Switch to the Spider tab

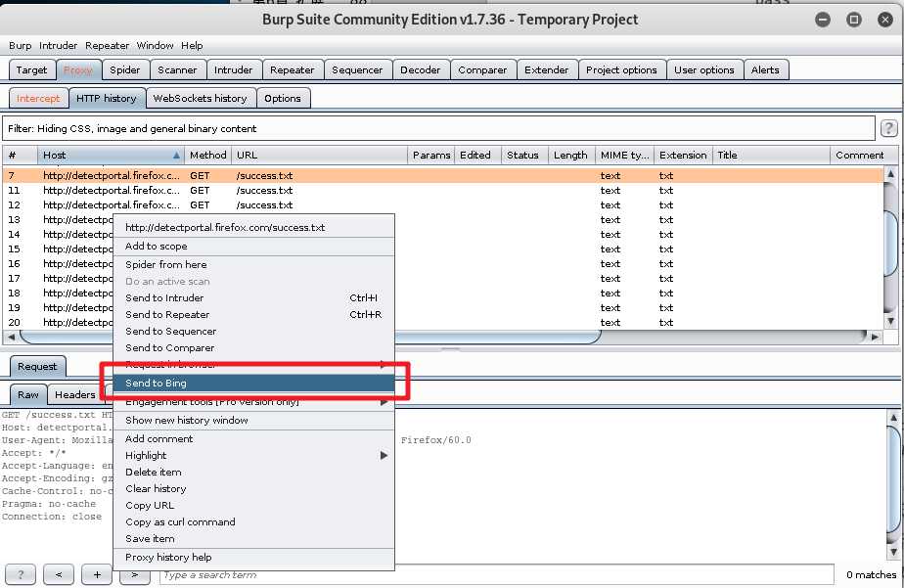click(125, 69)
